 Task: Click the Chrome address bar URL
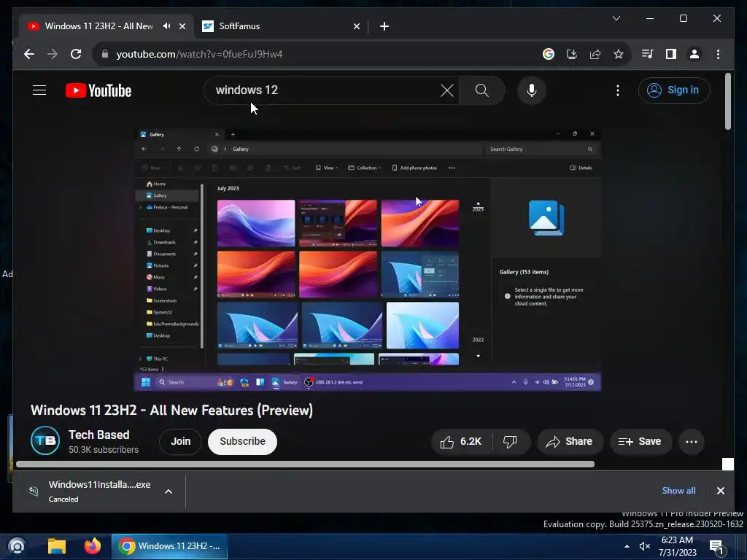(199, 54)
